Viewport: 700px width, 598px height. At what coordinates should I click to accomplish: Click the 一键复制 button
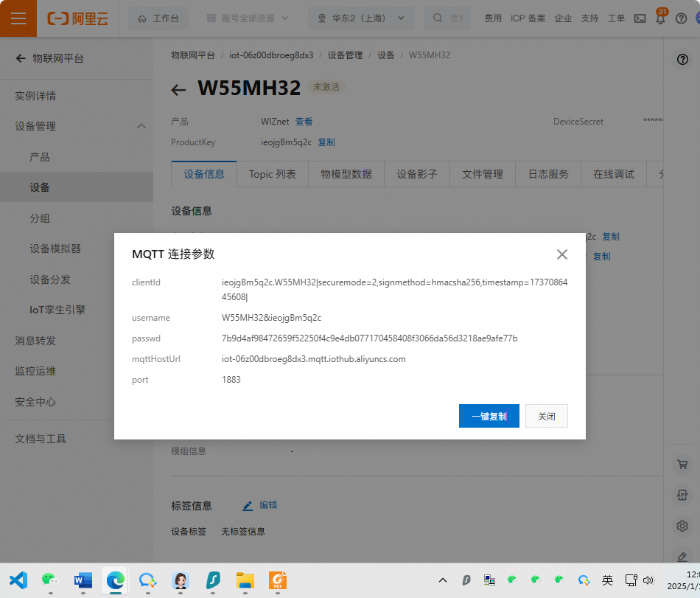[x=489, y=416]
